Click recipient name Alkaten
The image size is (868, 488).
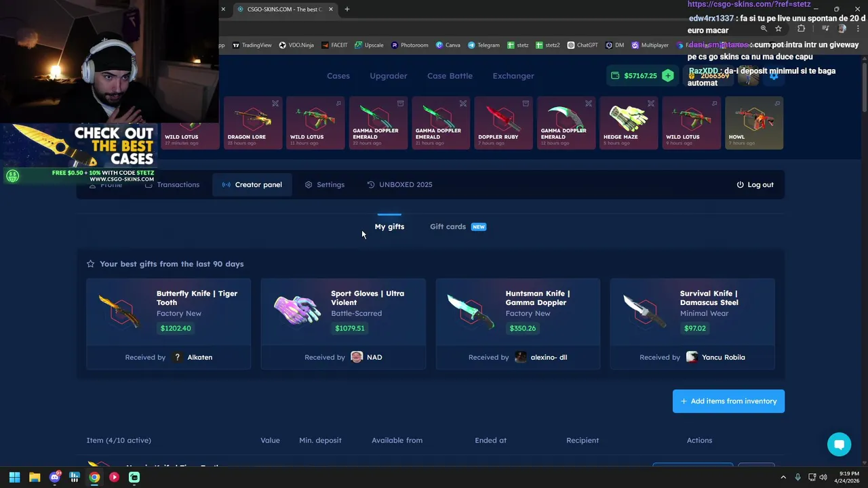(200, 357)
